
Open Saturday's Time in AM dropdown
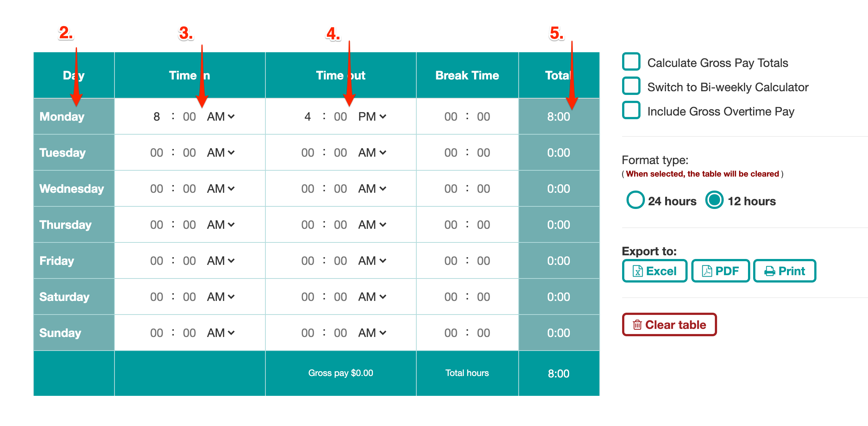(x=220, y=297)
